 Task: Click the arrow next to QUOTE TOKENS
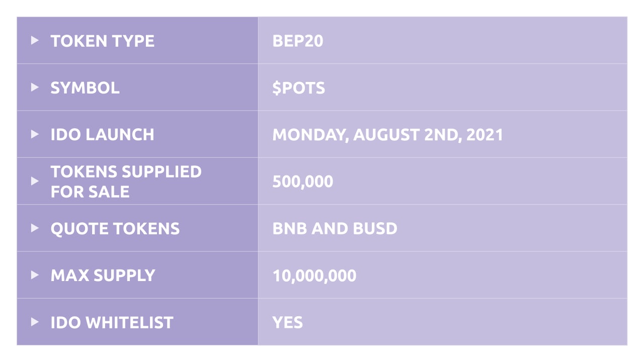35,228
